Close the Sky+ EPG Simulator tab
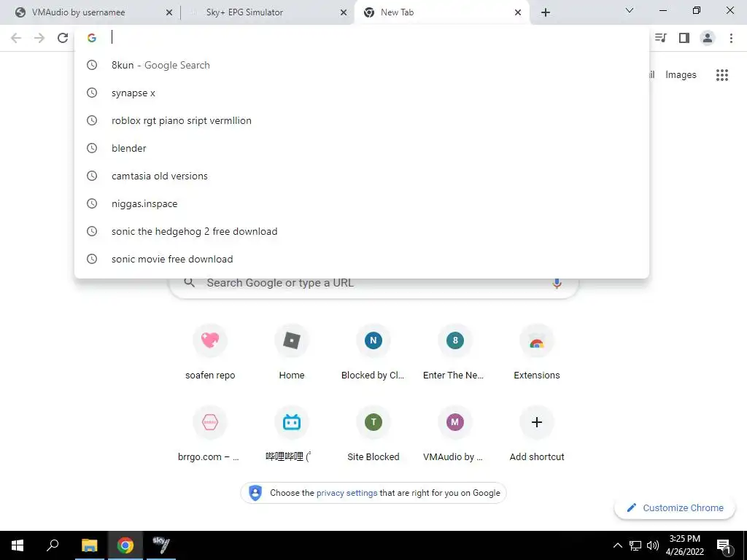This screenshot has width=747, height=560. [344, 13]
